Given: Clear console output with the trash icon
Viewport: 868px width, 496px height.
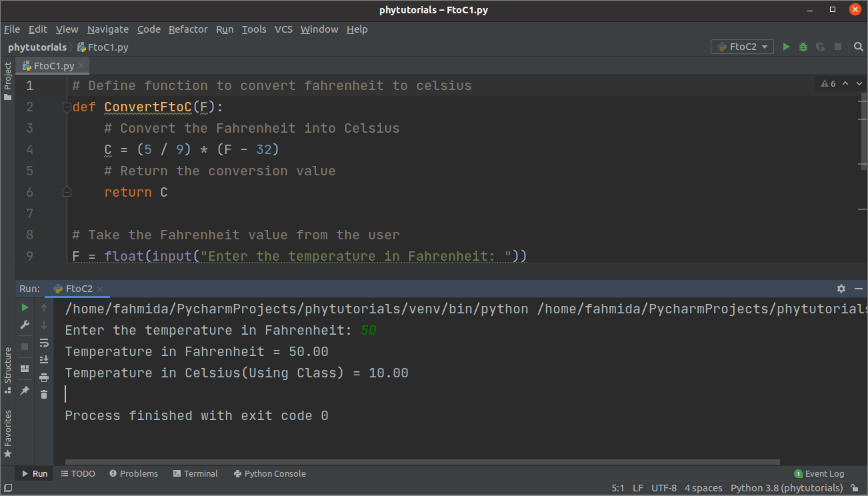Looking at the screenshot, I should point(44,395).
